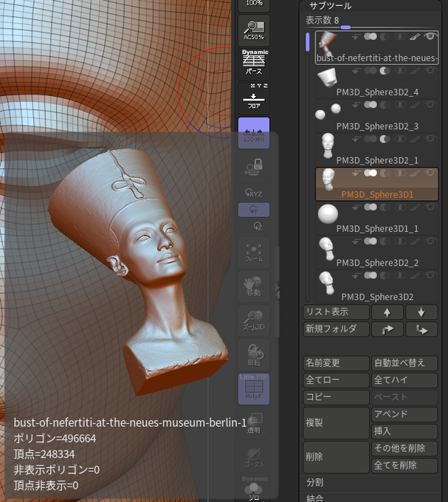Click the その他を削除 delete others button
Image resolution: width=448 pixels, height=502 pixels.
click(404, 449)
